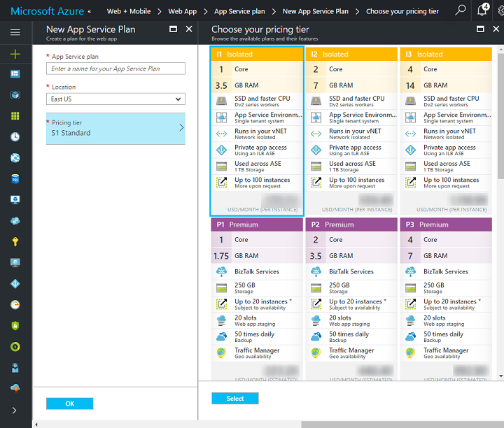Open the App Services globe icon

pyautogui.click(x=15, y=157)
